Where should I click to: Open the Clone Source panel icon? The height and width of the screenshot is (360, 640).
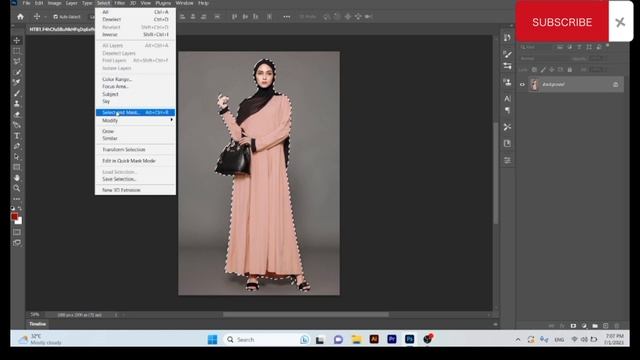507,82
